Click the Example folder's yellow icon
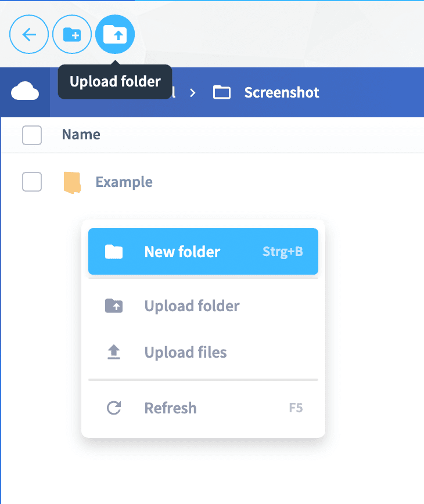Viewport: 424px width, 504px height. click(72, 182)
